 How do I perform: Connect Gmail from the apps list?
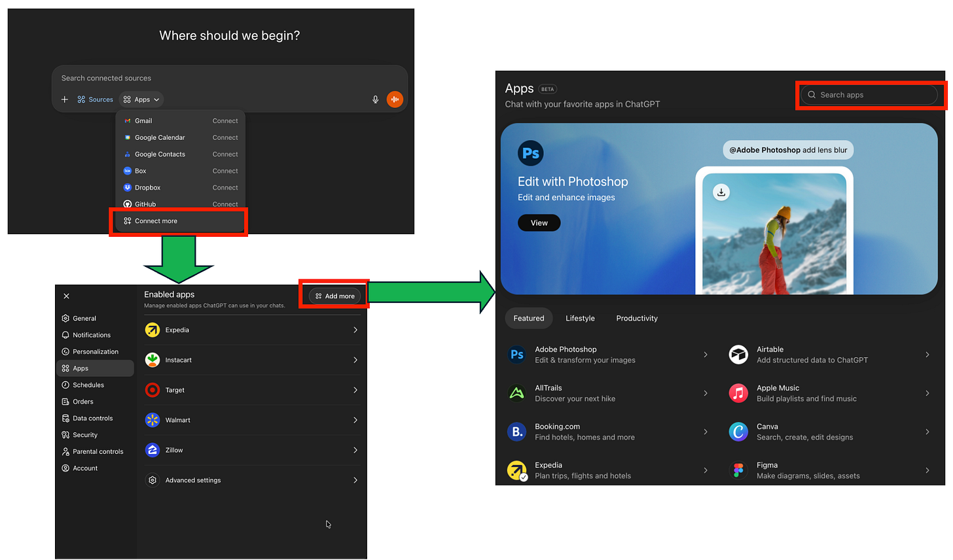[x=225, y=121]
